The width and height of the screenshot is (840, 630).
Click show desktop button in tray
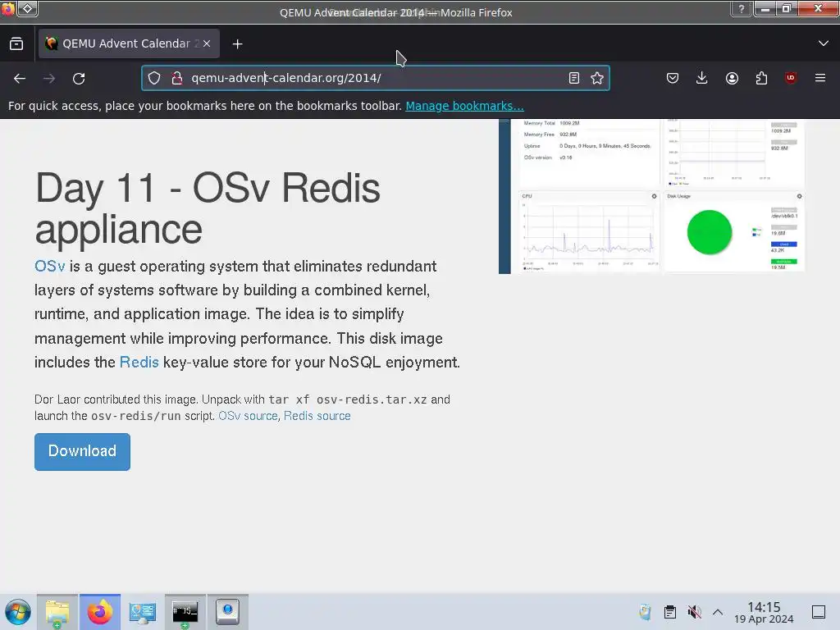pos(819,612)
